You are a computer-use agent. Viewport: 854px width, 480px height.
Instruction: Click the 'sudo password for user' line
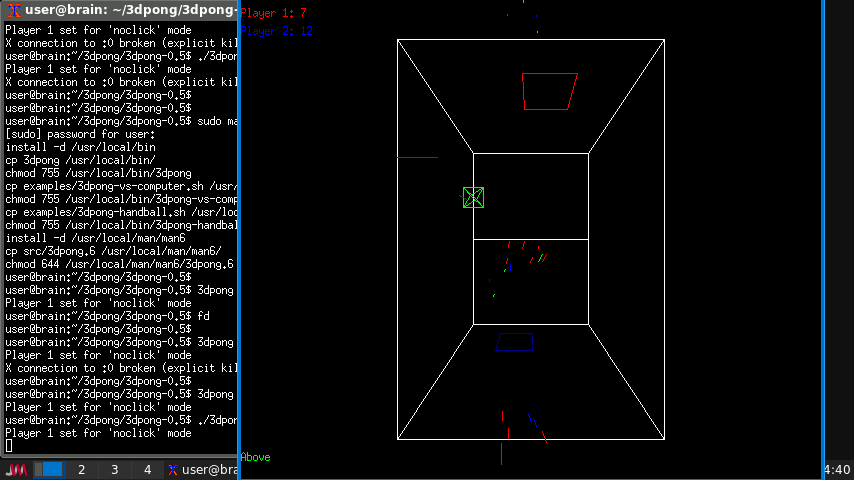pyautogui.click(x=80, y=134)
